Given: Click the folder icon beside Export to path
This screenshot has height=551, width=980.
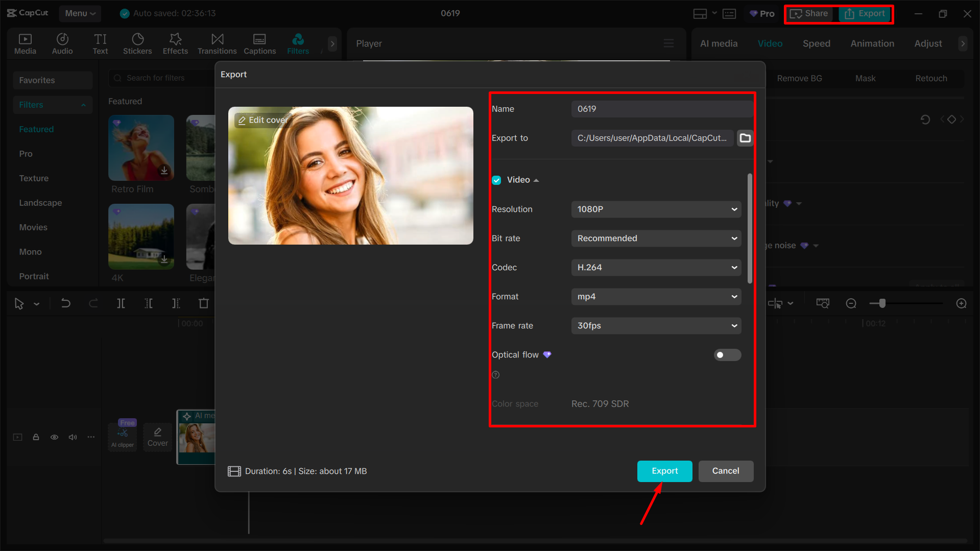Looking at the screenshot, I should (x=745, y=138).
